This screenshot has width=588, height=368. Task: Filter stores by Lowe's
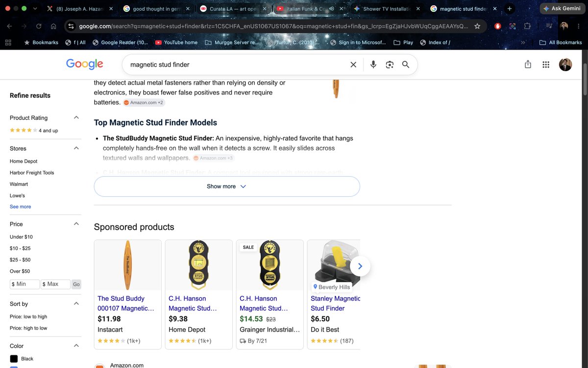pyautogui.click(x=17, y=195)
